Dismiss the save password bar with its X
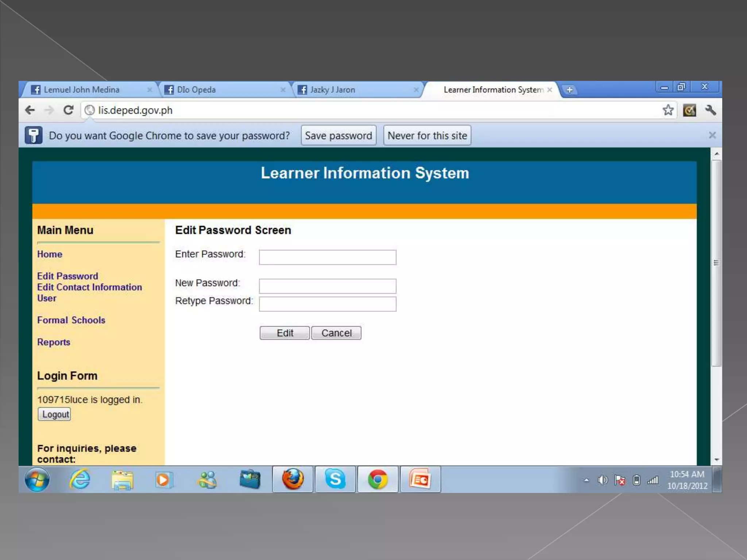Viewport: 747px width, 560px height. pyautogui.click(x=712, y=135)
